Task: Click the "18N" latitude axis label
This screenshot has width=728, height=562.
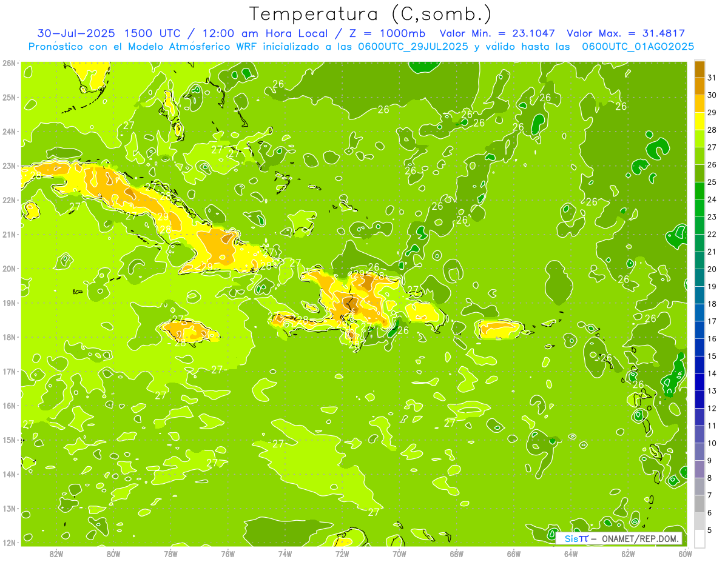Action: pos(8,337)
